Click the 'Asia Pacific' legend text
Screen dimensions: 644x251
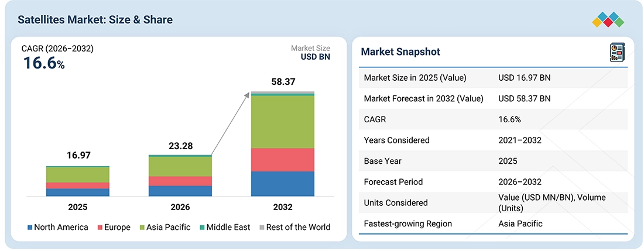169,227
